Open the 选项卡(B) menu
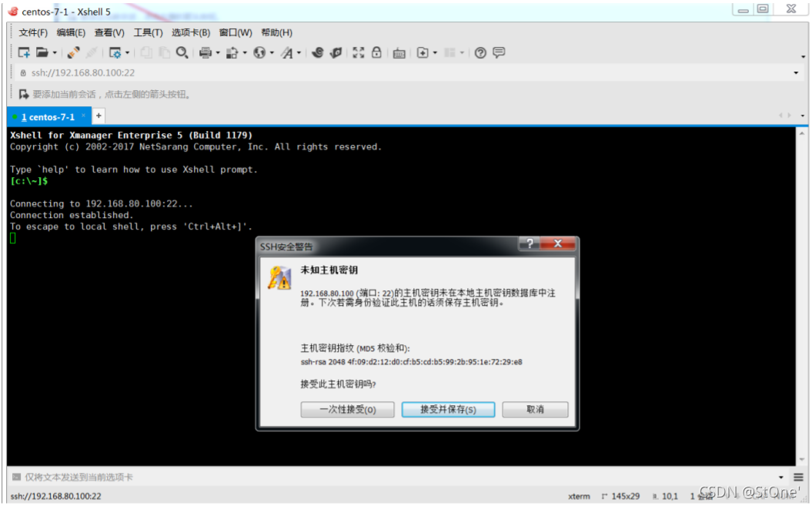The image size is (812, 506). pos(191,32)
